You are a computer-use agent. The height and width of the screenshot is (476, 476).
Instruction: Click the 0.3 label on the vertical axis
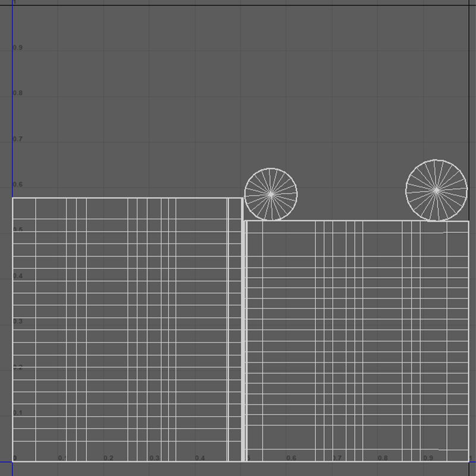tap(18, 321)
